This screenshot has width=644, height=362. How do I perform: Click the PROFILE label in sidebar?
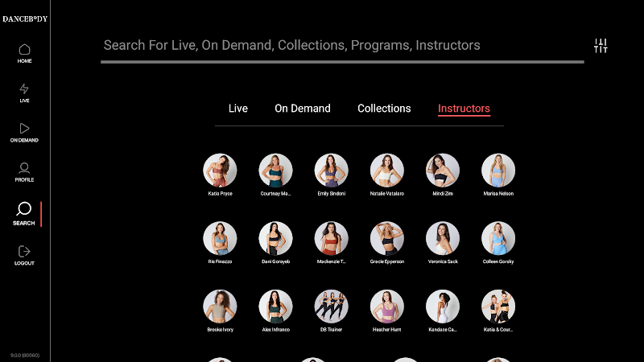[24, 179]
